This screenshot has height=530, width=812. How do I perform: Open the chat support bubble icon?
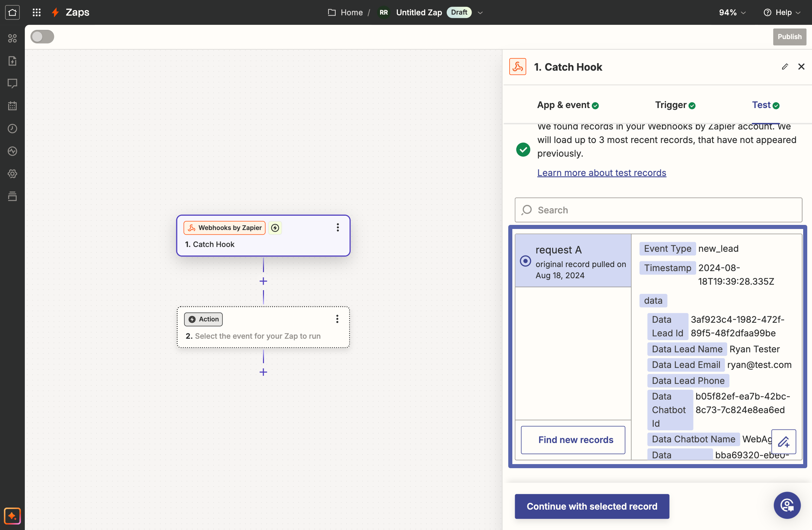pyautogui.click(x=787, y=505)
